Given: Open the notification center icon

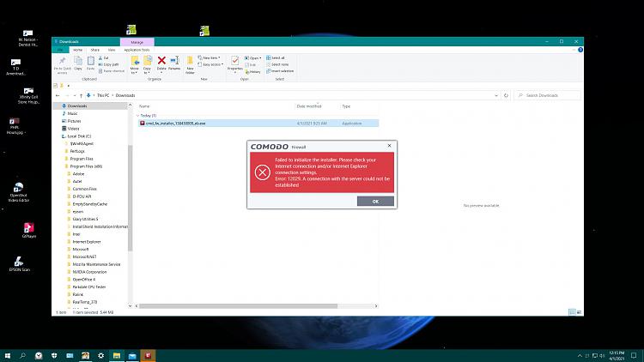Looking at the screenshot, I should 634,355.
